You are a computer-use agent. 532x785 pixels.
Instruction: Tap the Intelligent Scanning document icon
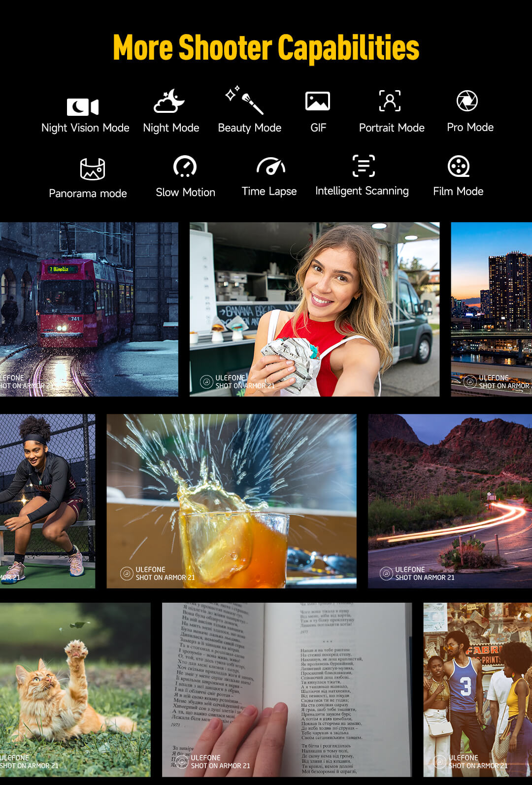click(364, 166)
